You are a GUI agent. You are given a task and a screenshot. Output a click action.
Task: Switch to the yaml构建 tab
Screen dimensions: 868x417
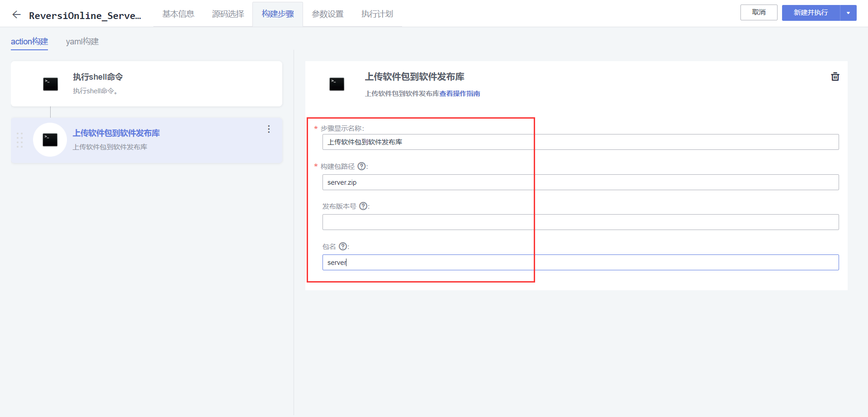tap(82, 41)
